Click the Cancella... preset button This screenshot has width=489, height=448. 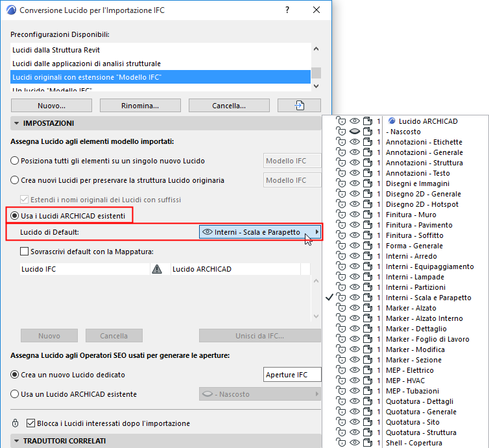pos(229,106)
